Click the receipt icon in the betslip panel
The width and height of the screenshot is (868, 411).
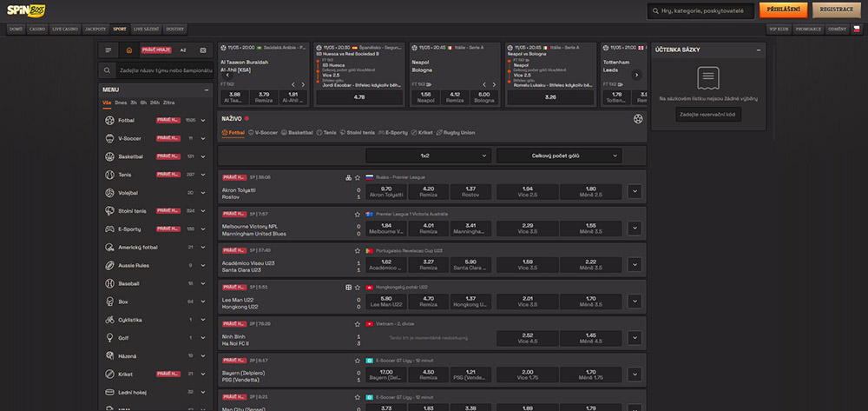tap(708, 78)
